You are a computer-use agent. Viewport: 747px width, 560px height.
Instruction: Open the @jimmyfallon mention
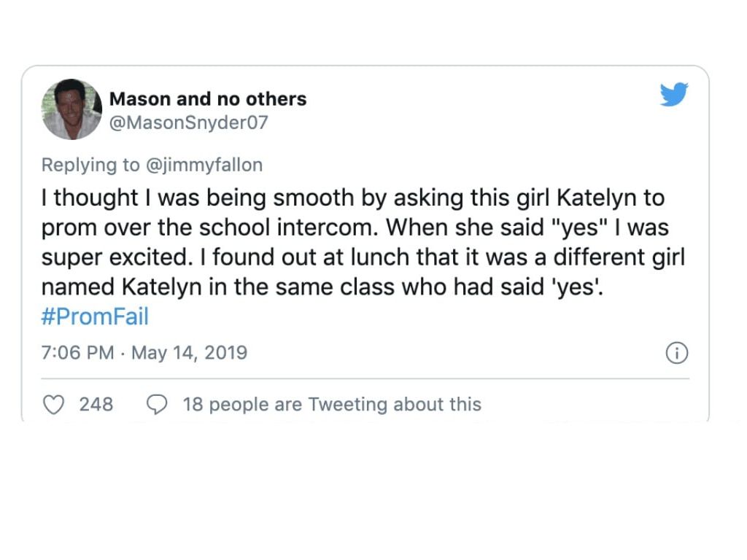203,165
